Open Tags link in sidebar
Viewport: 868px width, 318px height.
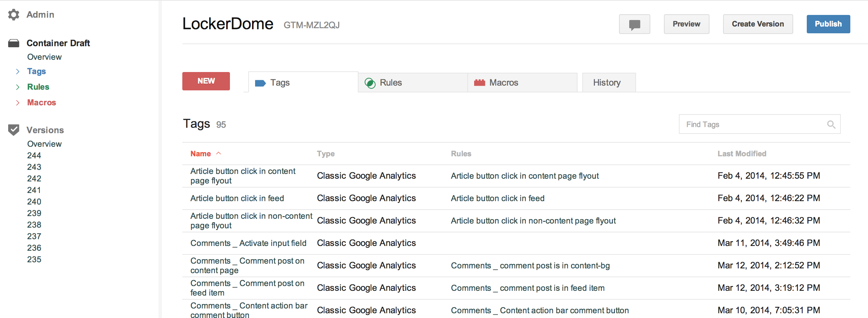[36, 71]
